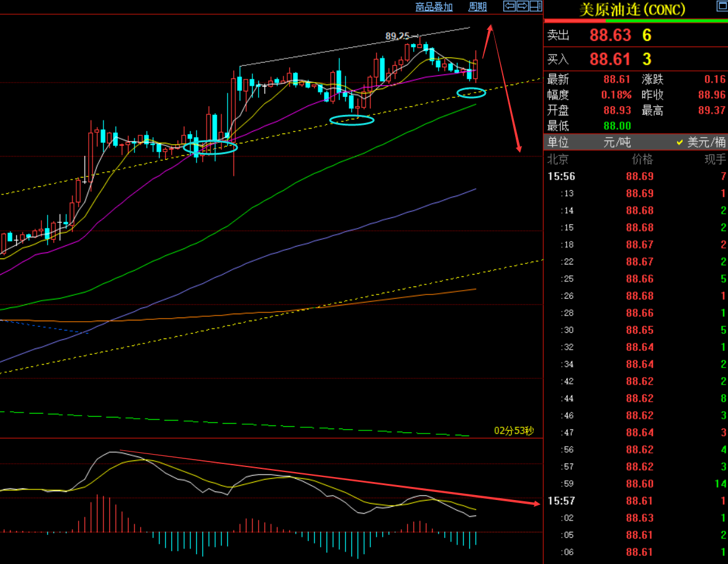Select the 15:56 tick row at 88.69
This screenshot has width=728, height=564.
click(x=636, y=176)
